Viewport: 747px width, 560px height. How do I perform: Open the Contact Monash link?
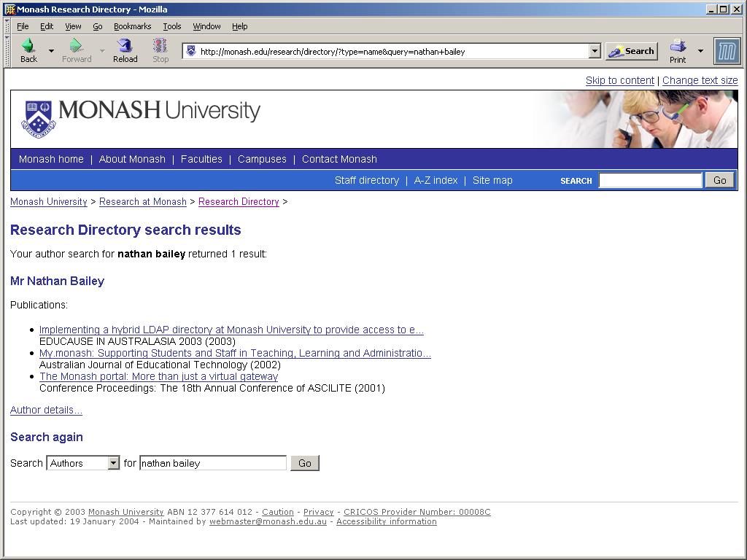(339, 159)
